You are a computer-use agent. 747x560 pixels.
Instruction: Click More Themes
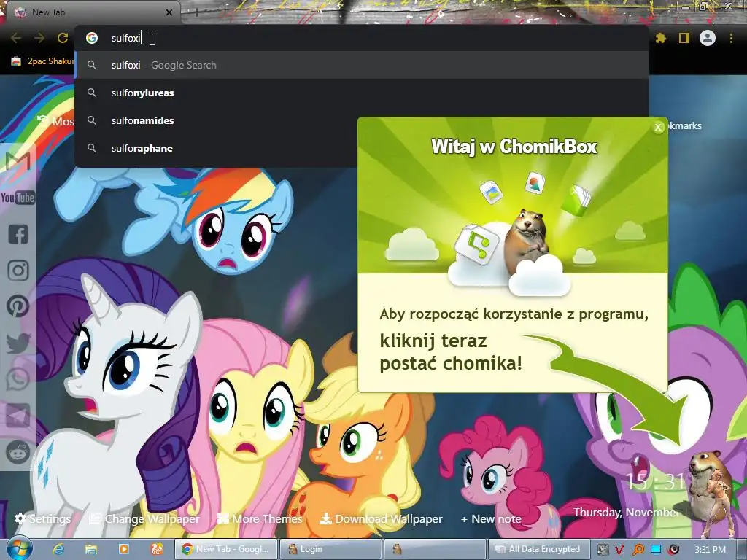coord(260,518)
